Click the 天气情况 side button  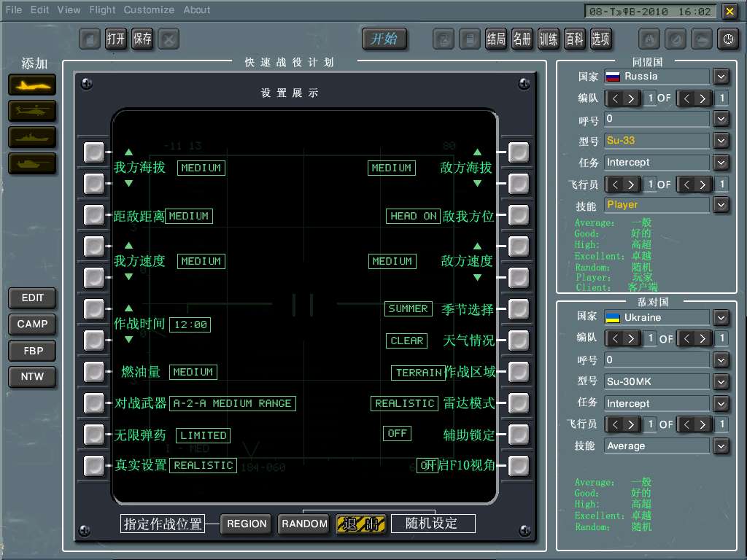point(519,340)
